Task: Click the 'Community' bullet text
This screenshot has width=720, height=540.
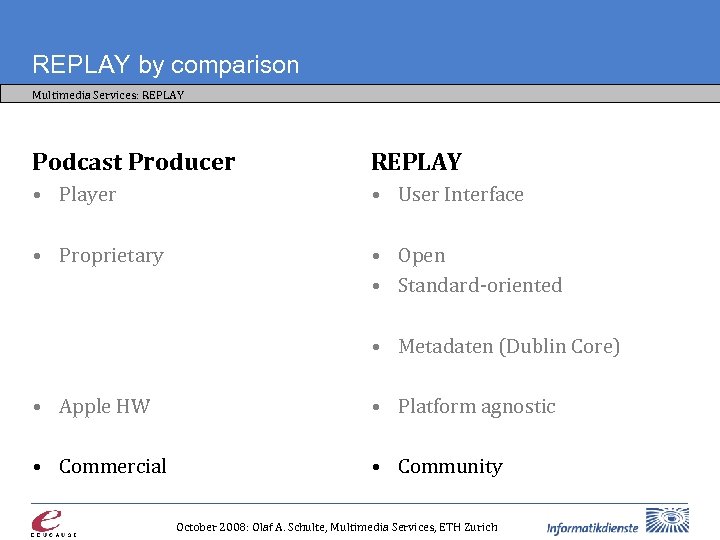Action: point(450,467)
